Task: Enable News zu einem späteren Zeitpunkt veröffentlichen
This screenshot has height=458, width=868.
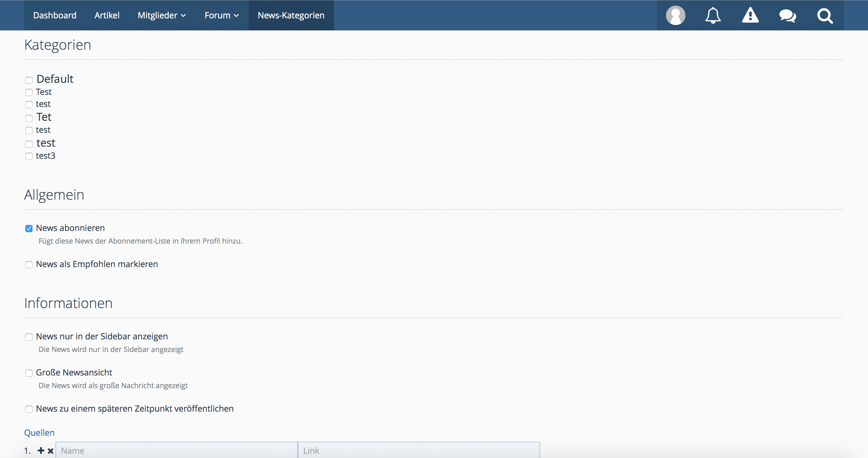Action: (29, 409)
